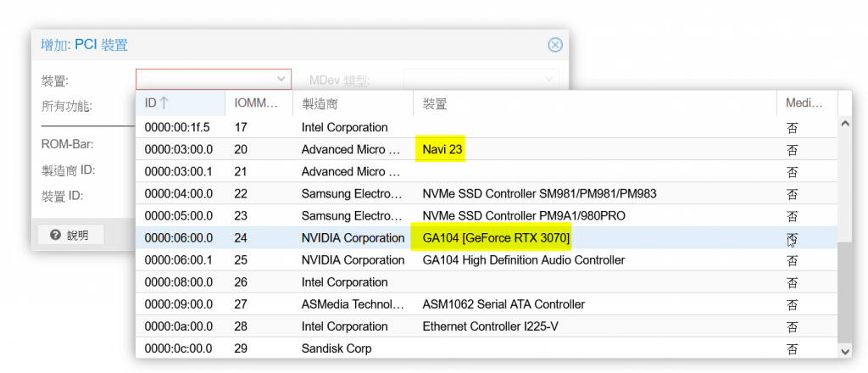Select ASM1062 Serial ATA Controller row

click(x=487, y=304)
